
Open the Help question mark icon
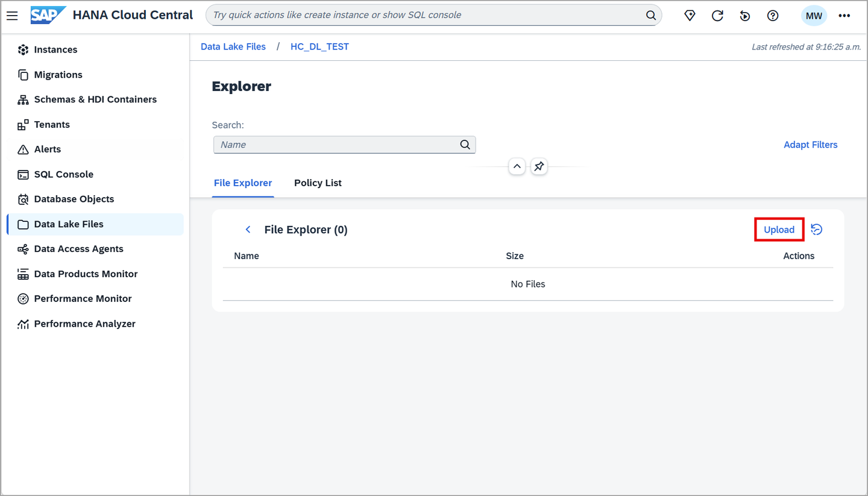coord(773,16)
